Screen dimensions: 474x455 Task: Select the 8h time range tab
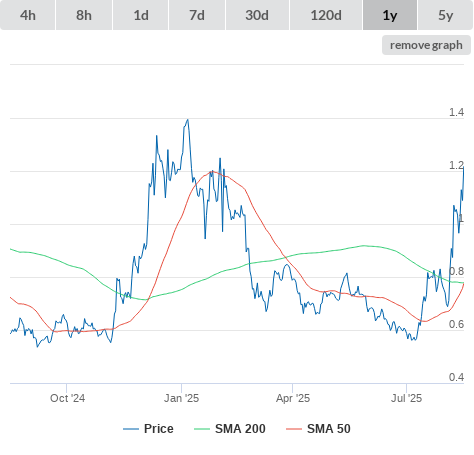click(84, 15)
